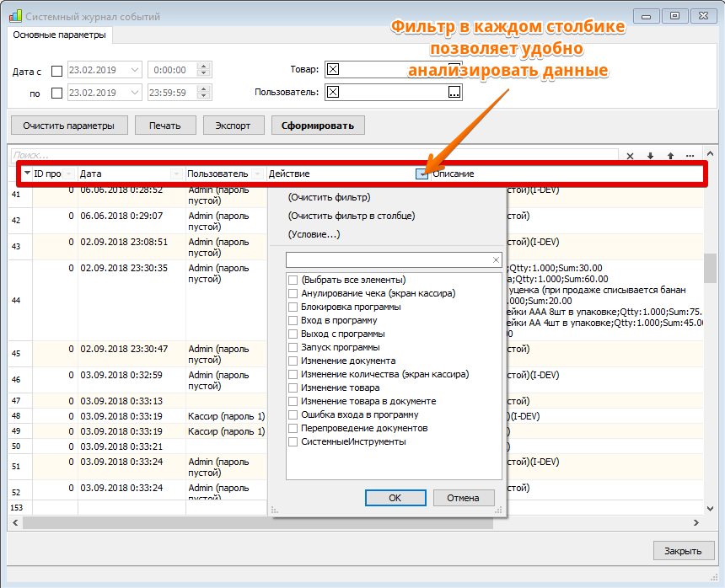Check Изменение количества (экран кассира)
725x588 pixels.
(x=293, y=375)
